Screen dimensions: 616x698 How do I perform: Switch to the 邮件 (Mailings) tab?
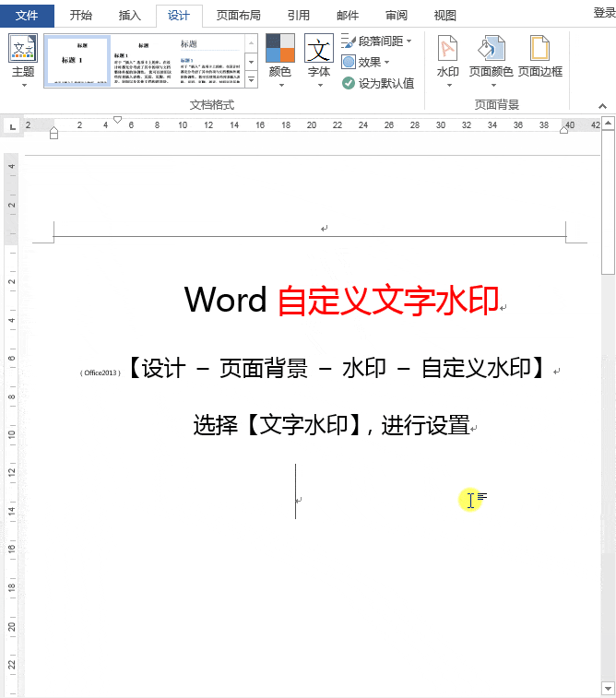click(348, 16)
